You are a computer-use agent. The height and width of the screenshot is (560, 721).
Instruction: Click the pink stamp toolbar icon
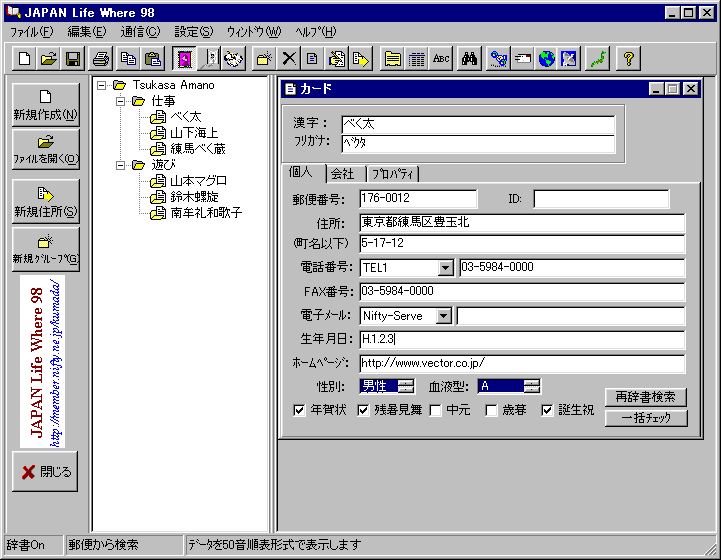point(185,59)
